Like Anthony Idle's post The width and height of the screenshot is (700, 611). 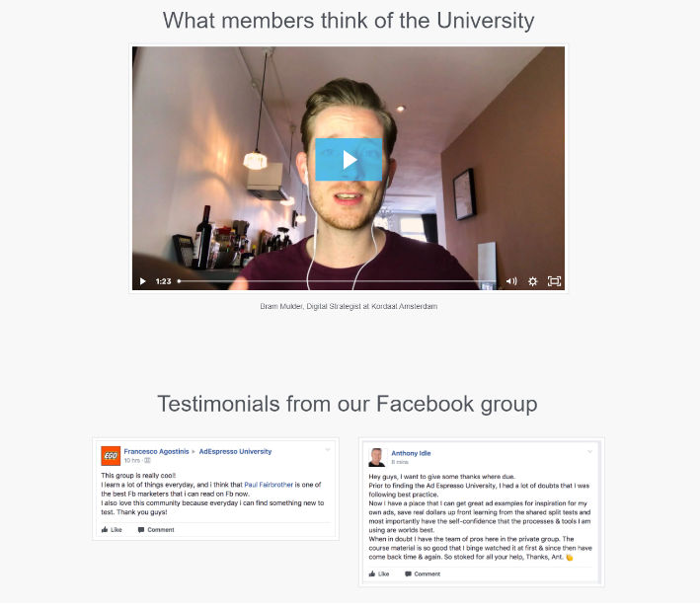(x=379, y=573)
